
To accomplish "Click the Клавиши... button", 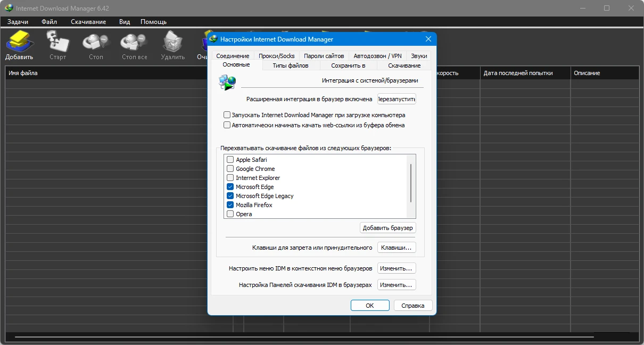I will click(396, 248).
